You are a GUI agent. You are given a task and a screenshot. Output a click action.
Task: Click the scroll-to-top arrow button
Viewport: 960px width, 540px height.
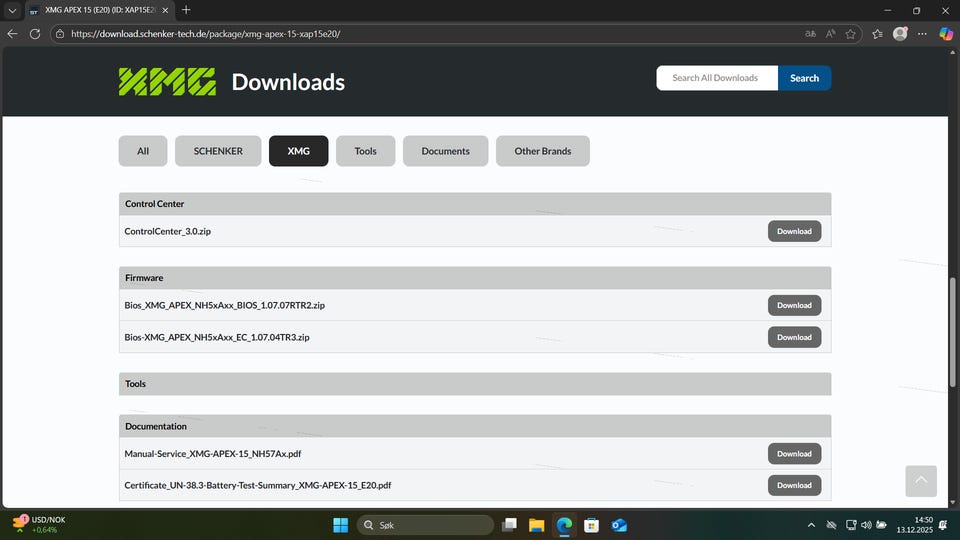click(x=921, y=481)
